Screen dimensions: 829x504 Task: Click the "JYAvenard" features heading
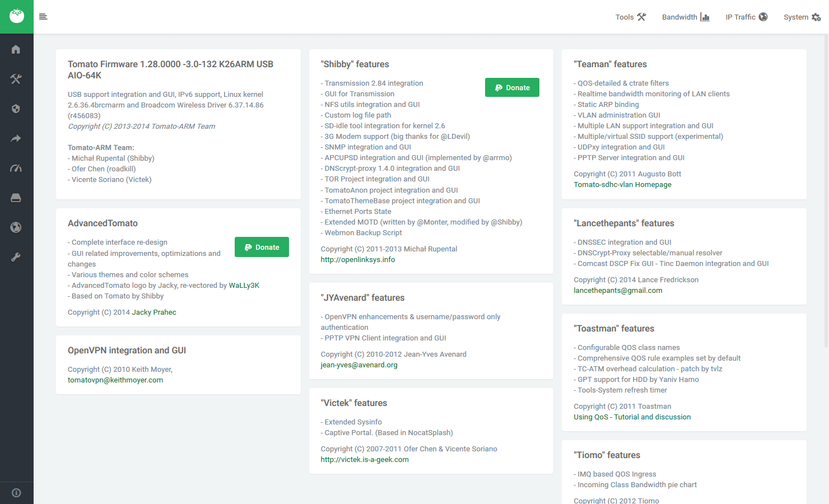click(x=362, y=298)
